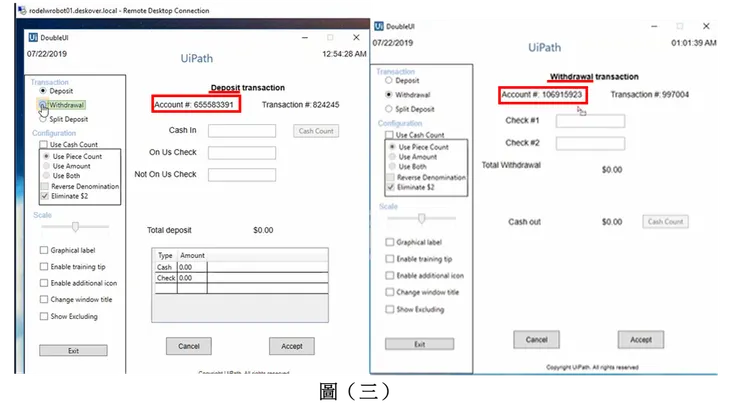This screenshot has width=740, height=415.
Task: Check Enable additional icon in left window
Action: click(44, 283)
